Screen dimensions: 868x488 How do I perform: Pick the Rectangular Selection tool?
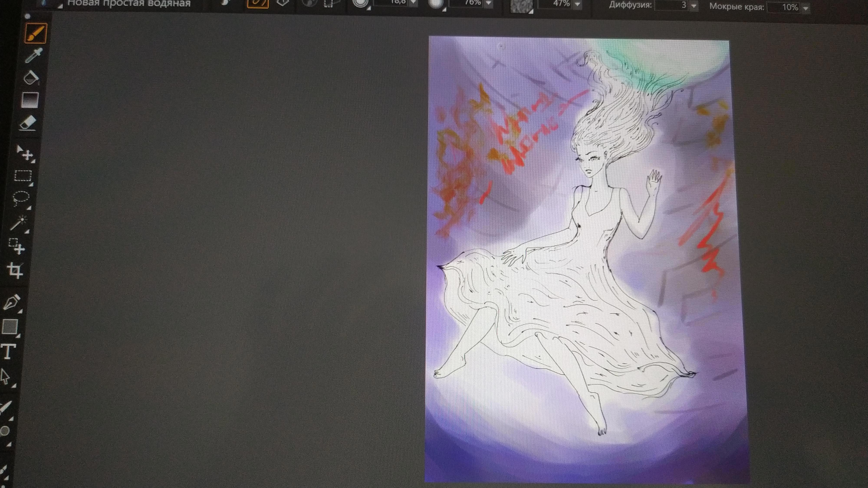tap(23, 176)
